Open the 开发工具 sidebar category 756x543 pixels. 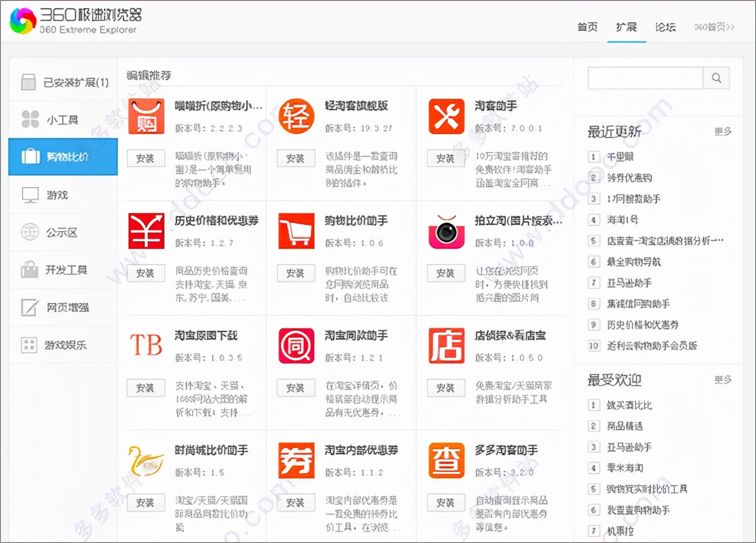(x=63, y=270)
